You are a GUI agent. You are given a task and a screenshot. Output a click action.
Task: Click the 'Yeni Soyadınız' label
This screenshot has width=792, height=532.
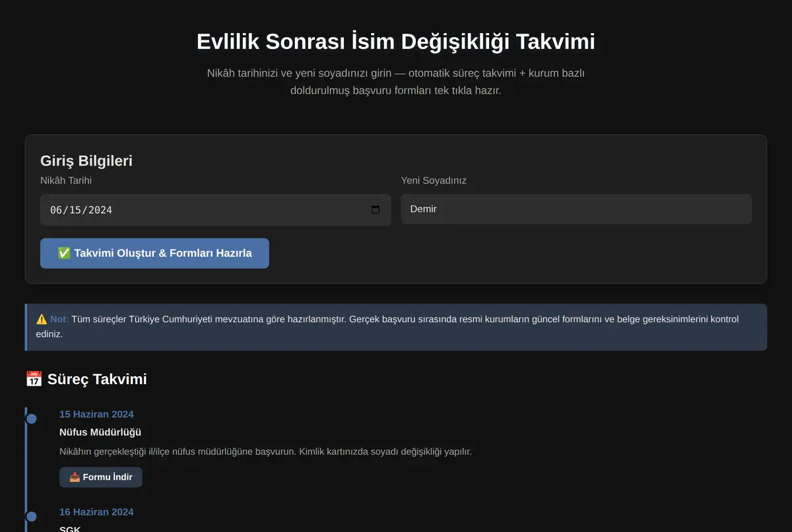click(434, 180)
